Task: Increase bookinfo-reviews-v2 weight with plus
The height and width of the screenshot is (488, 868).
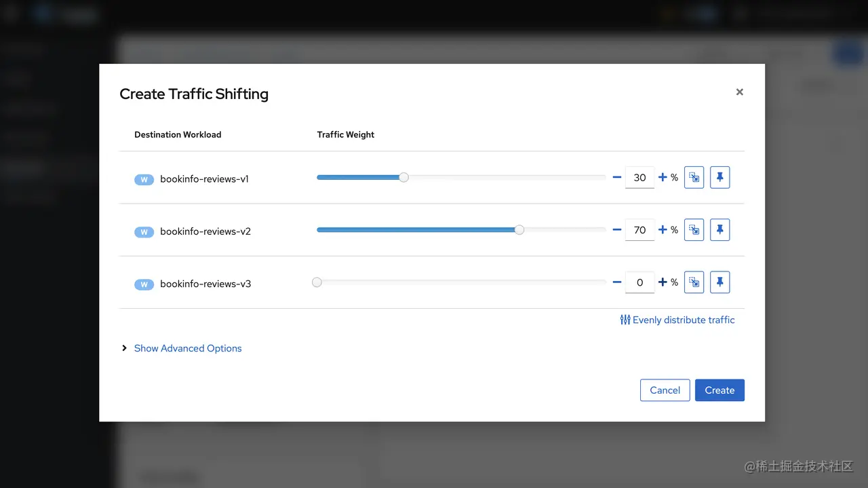Action: 663,229
